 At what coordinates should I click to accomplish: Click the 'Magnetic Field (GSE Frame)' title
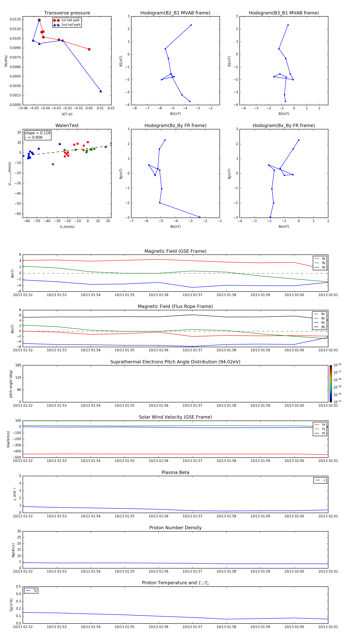point(175,251)
